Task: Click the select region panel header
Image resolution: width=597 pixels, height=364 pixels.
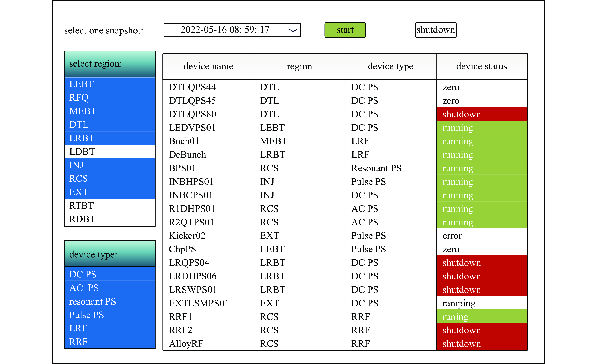Action: click(x=110, y=64)
